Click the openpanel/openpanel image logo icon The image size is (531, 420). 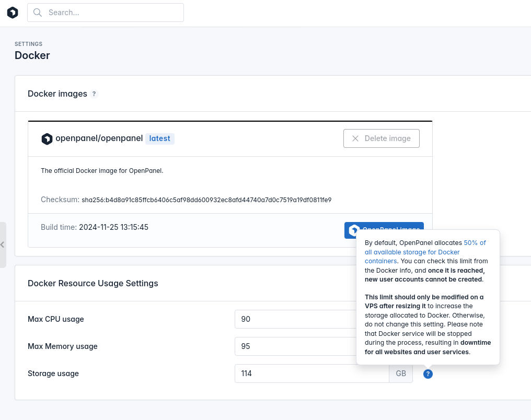click(47, 139)
